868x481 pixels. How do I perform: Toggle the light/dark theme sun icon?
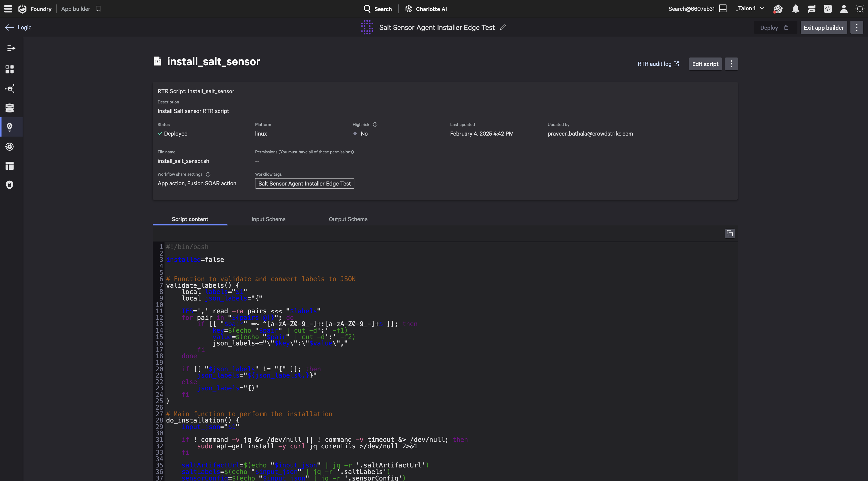tap(859, 9)
